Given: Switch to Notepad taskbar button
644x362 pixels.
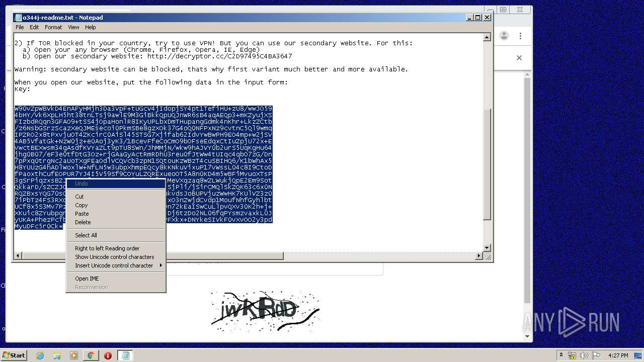Looking at the screenshot, I should [x=125, y=355].
